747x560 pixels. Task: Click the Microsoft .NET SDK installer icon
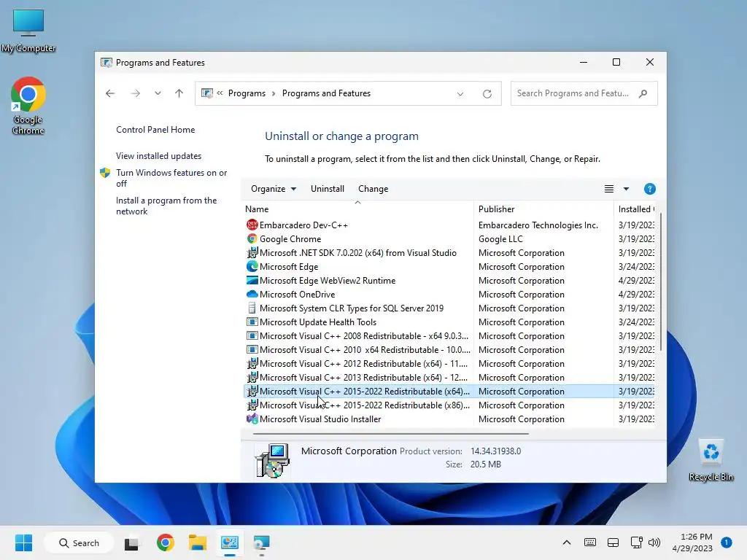[252, 252]
